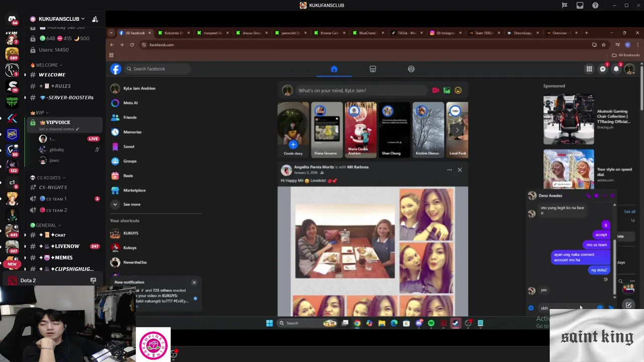Image resolution: width=644 pixels, height=362 pixels.
Task: Switch to the Instagram browser tab
Action: pos(446,33)
